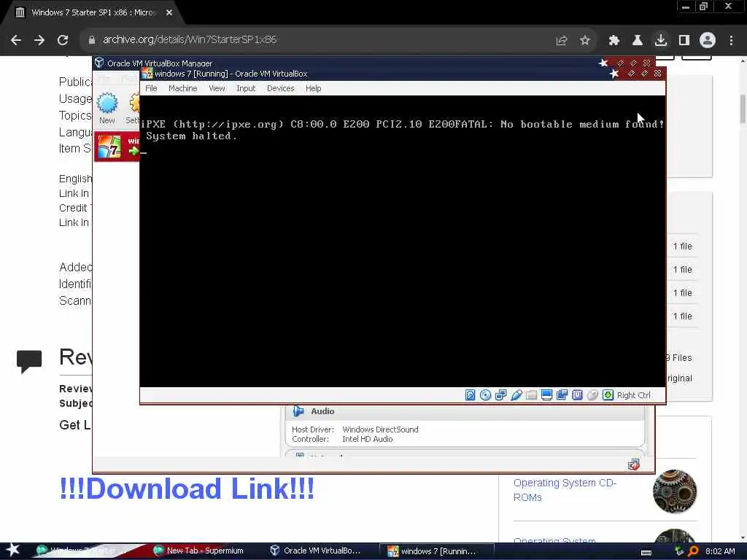Open the browser three-dot menu
747x560 pixels.
click(731, 41)
